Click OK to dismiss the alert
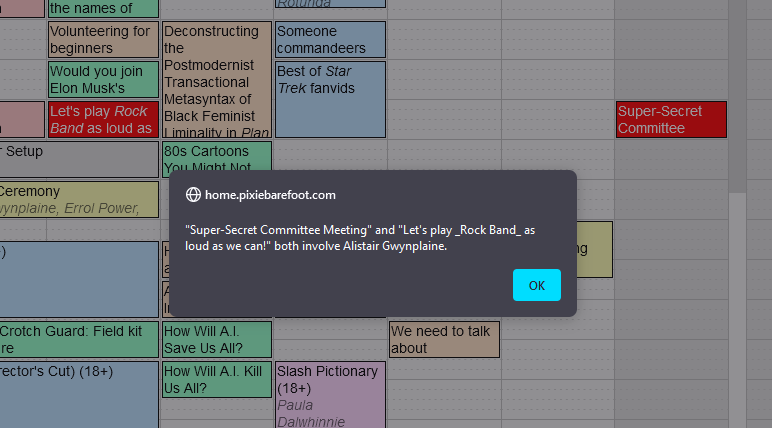The image size is (772, 428). (x=536, y=285)
